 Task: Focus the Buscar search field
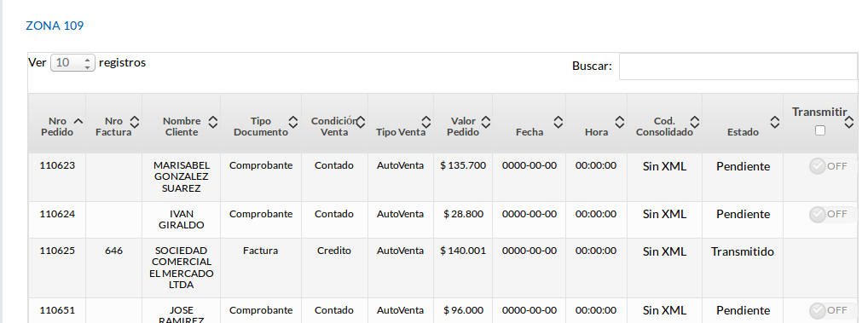coord(738,66)
